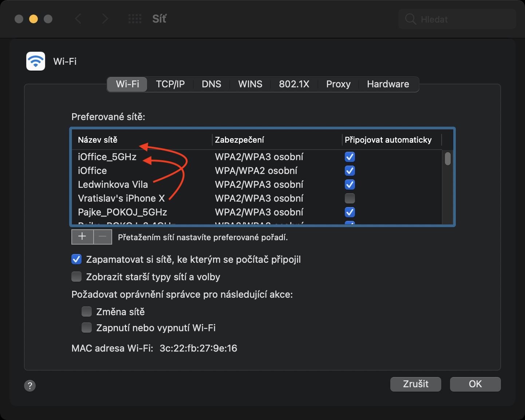Disable auto-join for iOffice_5GHz

(x=350, y=157)
